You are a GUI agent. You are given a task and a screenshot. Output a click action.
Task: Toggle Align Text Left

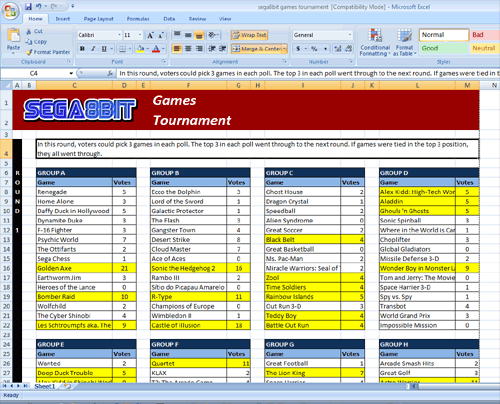click(x=177, y=49)
